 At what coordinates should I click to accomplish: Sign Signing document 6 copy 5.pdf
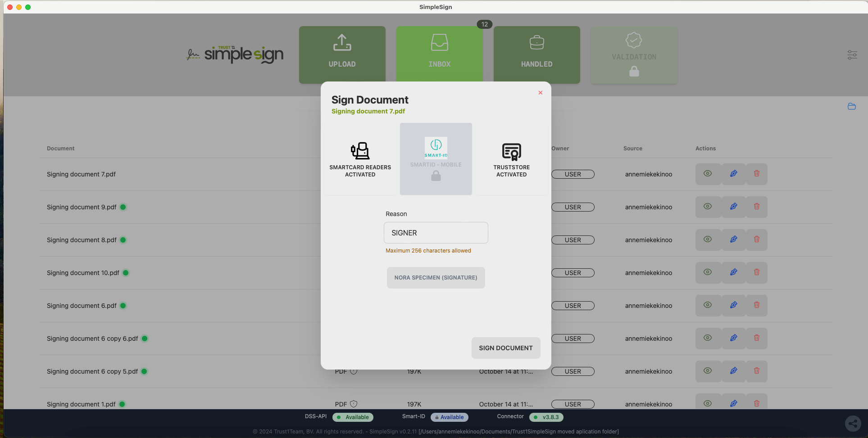point(733,371)
